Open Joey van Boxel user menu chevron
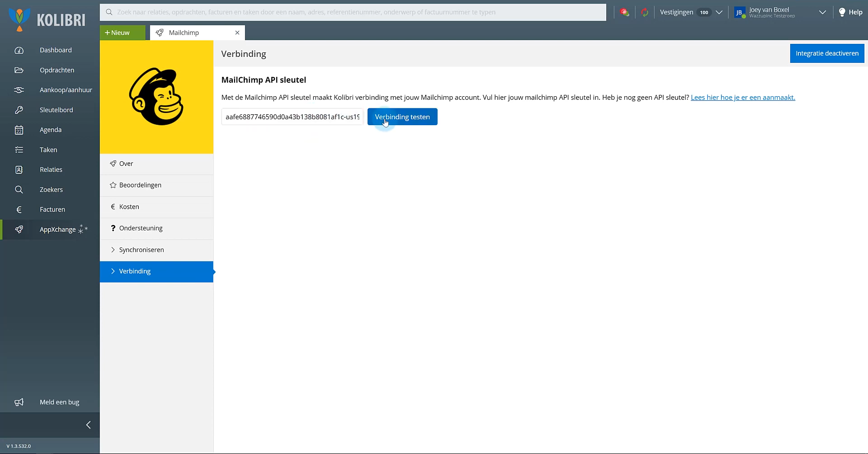The width and height of the screenshot is (868, 454). click(x=822, y=12)
